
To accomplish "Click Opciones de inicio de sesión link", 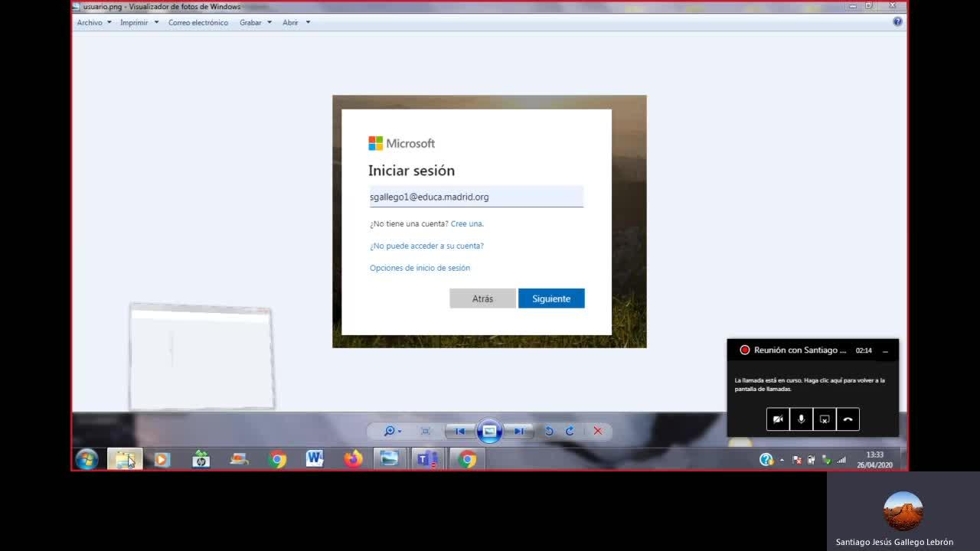I will pos(420,268).
